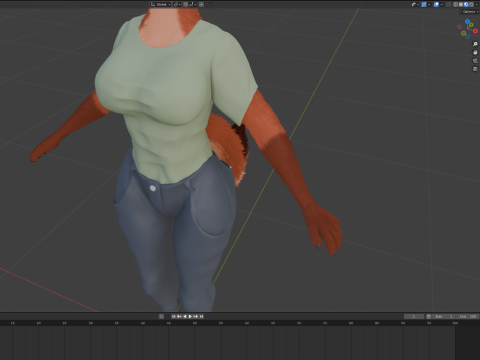Open the Global transform orientation dropdown

(x=160, y=4)
